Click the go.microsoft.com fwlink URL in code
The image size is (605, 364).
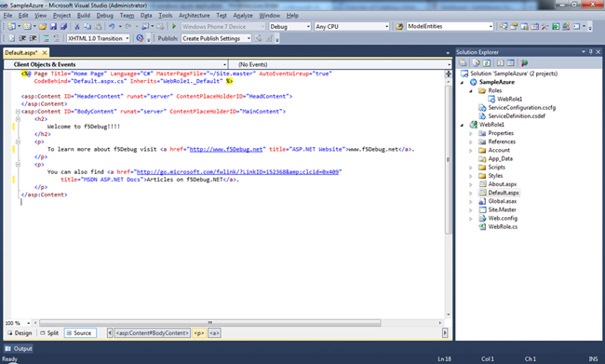click(x=237, y=172)
